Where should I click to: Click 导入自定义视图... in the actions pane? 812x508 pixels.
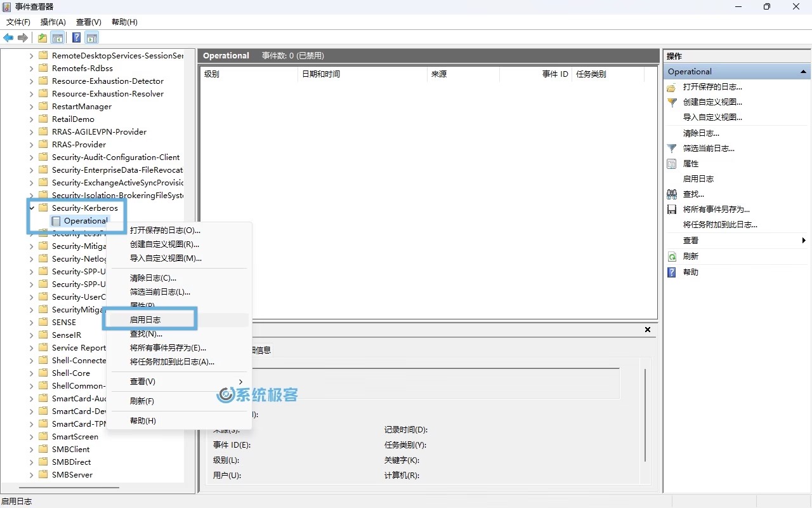(712, 117)
